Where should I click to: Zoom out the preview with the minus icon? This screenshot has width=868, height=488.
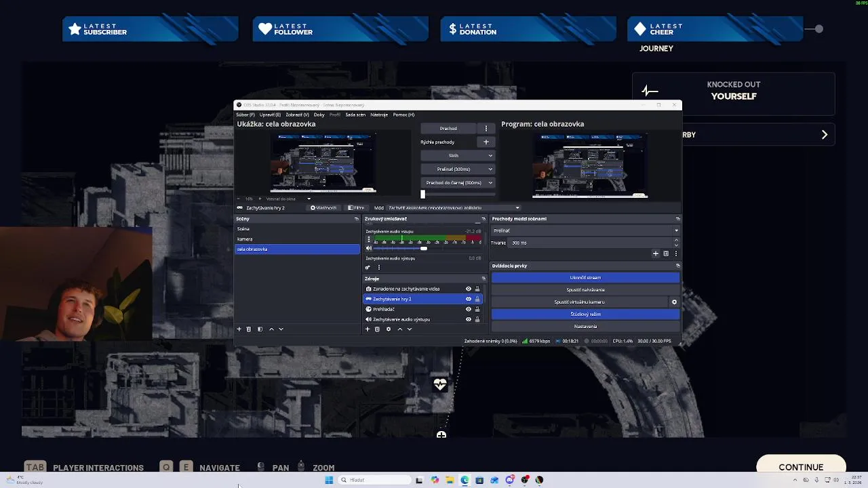[239, 199]
